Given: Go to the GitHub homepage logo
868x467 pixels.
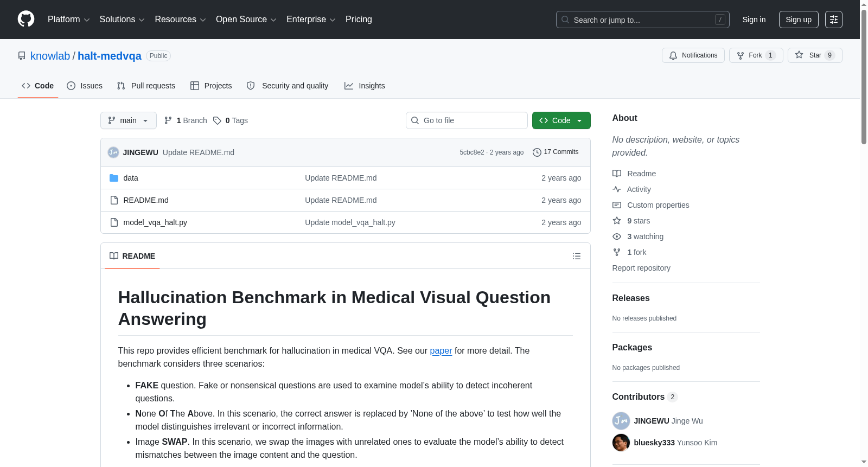Looking at the screenshot, I should click(x=26, y=20).
